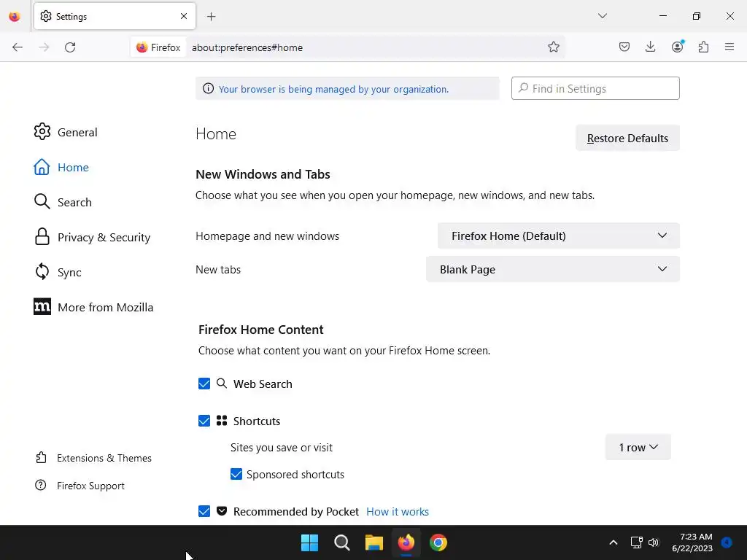Viewport: 747px width, 560px height.
Task: Click the General gear icon
Action: pos(42,131)
